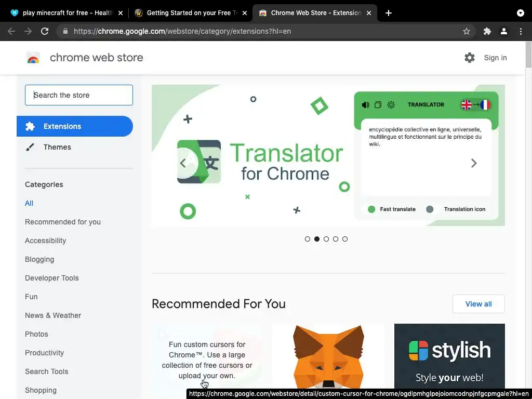The width and height of the screenshot is (532, 399).
Task: Open the Stylish extension card
Action: coord(449,356)
